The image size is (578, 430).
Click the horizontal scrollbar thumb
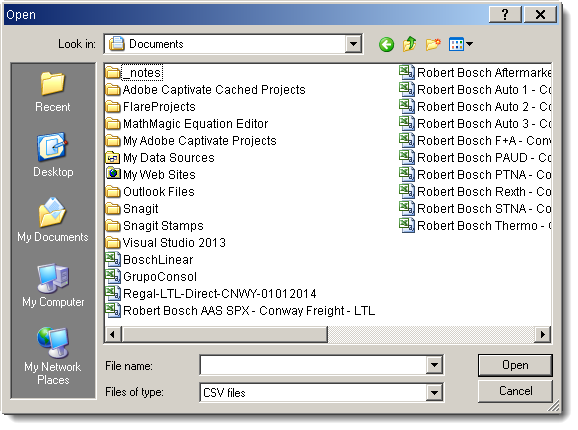pos(224,334)
